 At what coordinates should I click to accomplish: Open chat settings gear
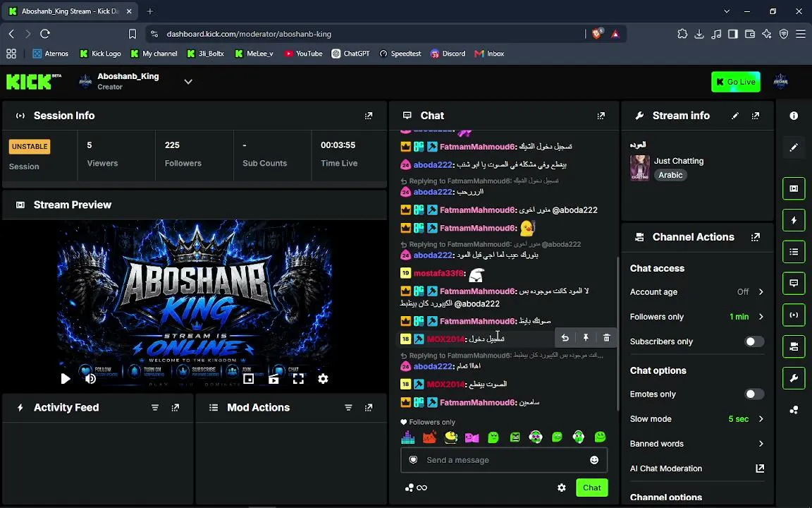point(561,488)
